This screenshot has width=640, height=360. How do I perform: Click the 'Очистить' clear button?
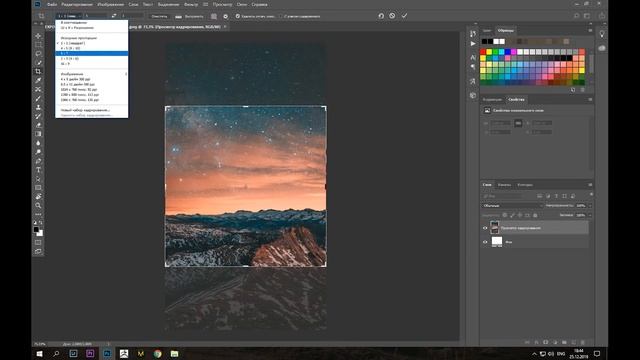point(159,16)
